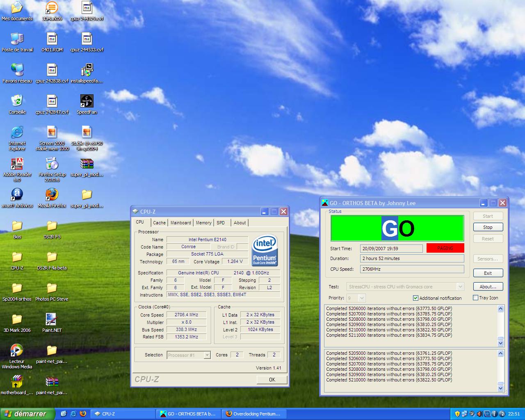525x420 pixels.
Task: Expand the Test type dropdown in ORTHOS
Action: [x=460, y=287]
